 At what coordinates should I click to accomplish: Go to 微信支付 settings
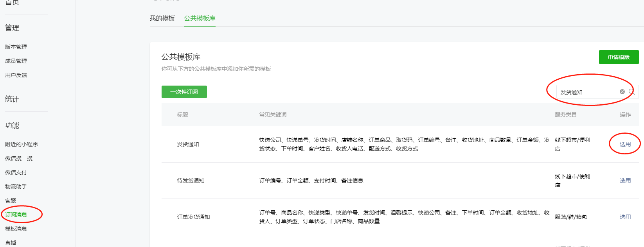16,172
